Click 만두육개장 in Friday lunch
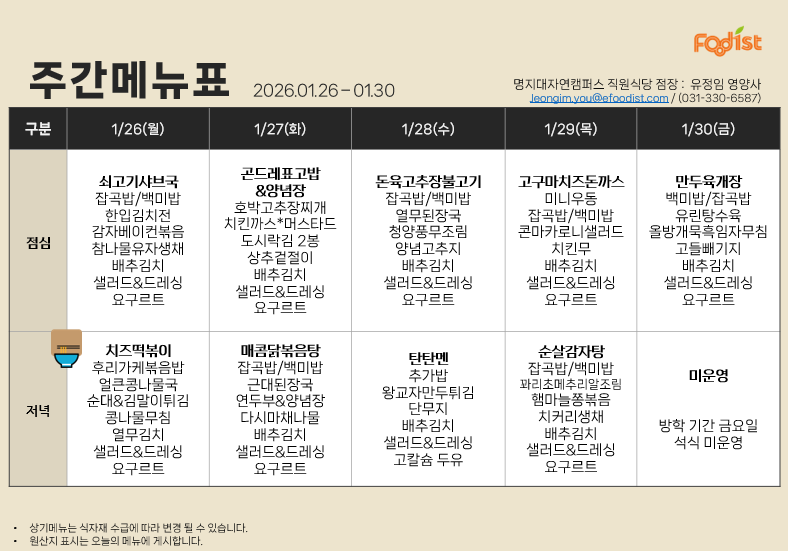 (707, 181)
